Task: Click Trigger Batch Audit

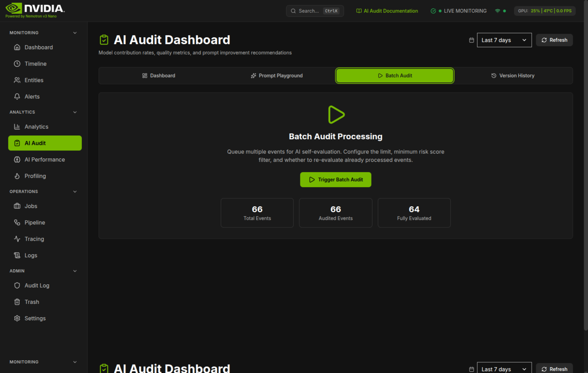Action: tap(335, 179)
